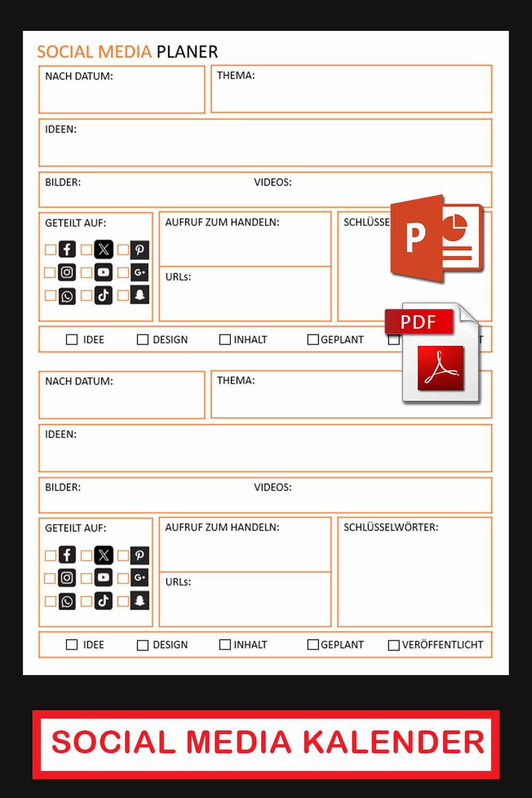Click the WhatsApp icon in the top planner
The image size is (532, 798).
[67, 295]
